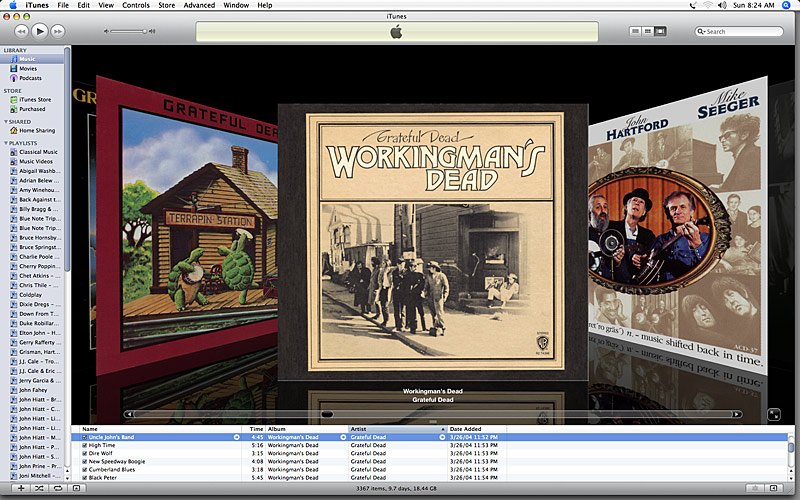Click the Cover Flow scrollbar left arrow
Screen dimensions: 800x500
pyautogui.click(x=129, y=414)
